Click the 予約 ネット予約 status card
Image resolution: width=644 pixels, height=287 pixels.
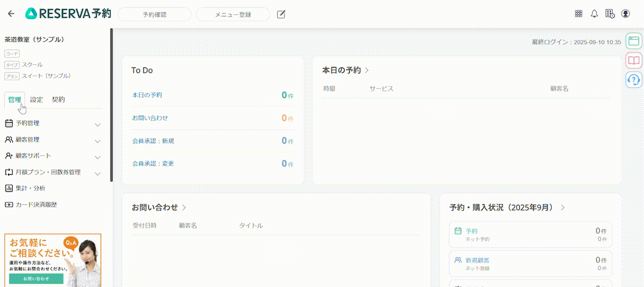[x=531, y=235]
